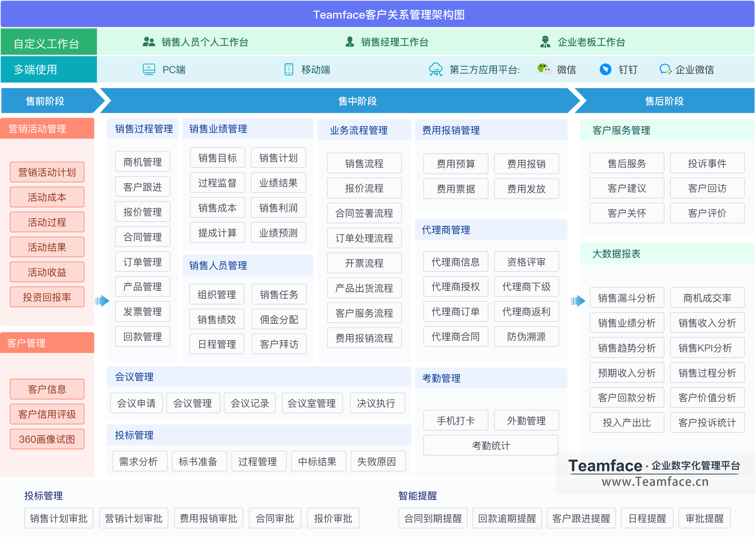Open the 失败原因 box

(x=378, y=462)
